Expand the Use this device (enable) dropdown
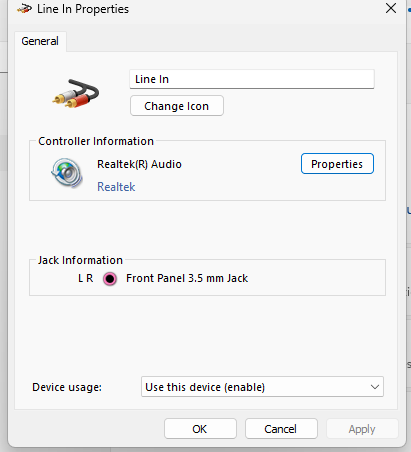411x452 pixels. [x=262, y=387]
